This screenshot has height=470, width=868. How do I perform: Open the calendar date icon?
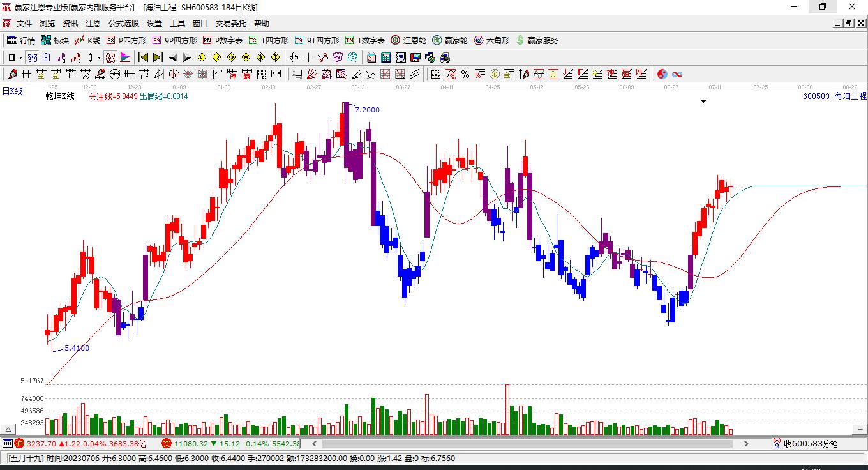point(371,57)
